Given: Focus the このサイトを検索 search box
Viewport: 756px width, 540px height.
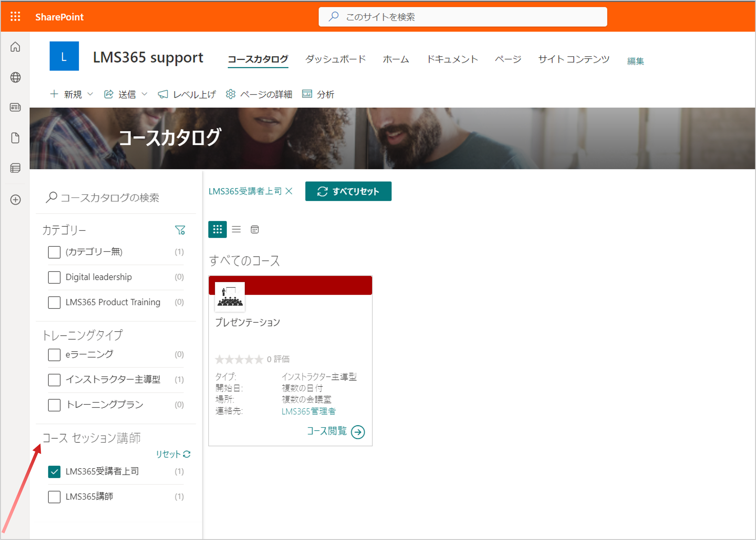Looking at the screenshot, I should pyautogui.click(x=462, y=17).
